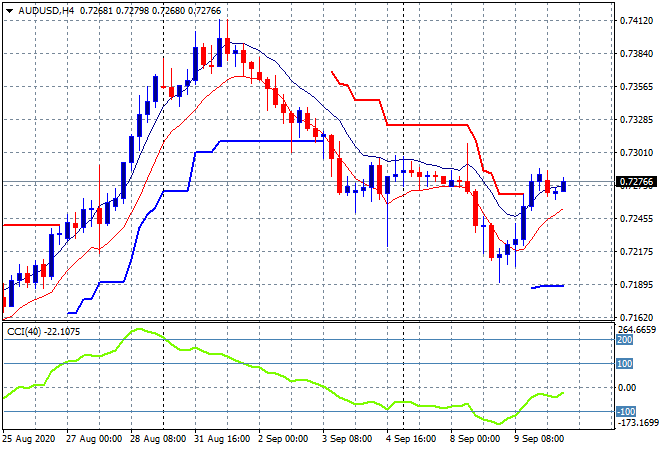Click the 0.74120 price axis label
This screenshot has height=450, width=660.
coord(635,20)
